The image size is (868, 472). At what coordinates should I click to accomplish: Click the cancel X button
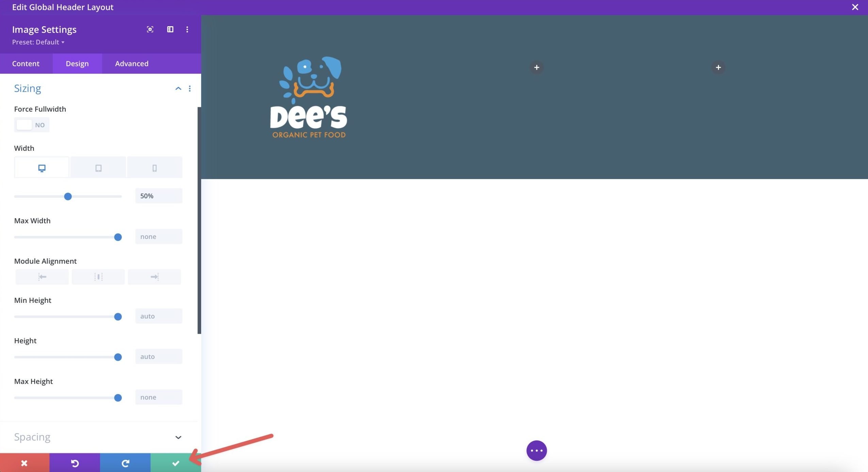tap(24, 463)
